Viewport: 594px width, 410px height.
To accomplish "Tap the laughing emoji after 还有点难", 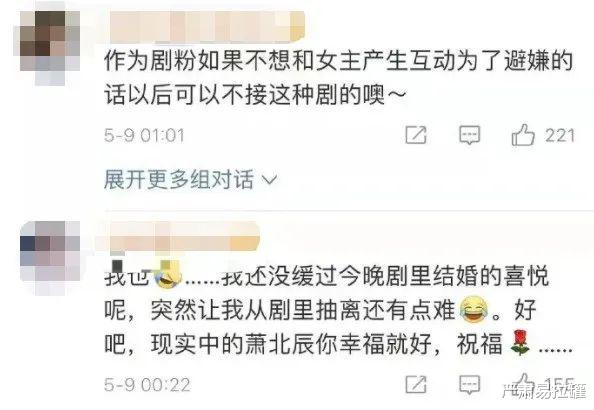I will [474, 309].
